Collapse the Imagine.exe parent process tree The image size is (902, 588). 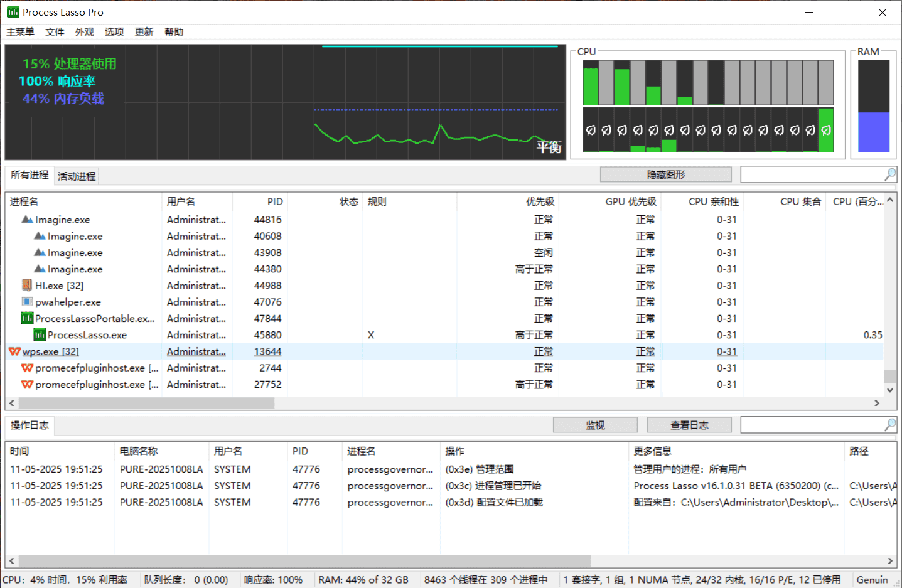click(x=14, y=219)
